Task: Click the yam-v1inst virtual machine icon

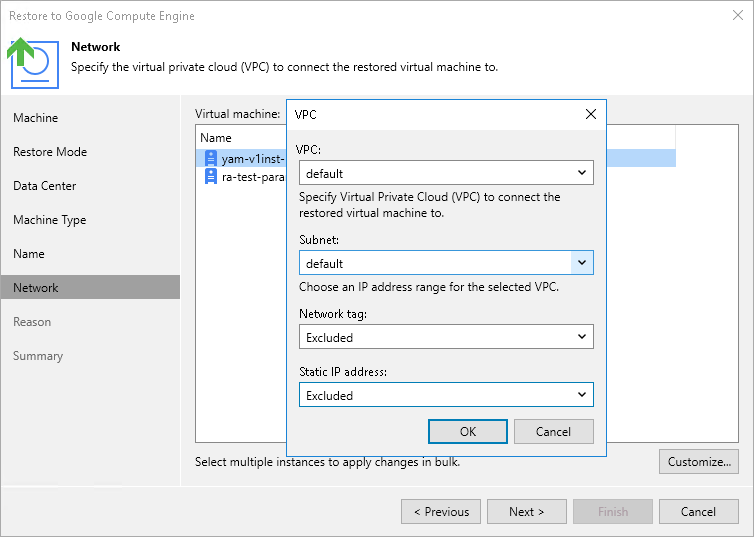Action: (x=211, y=158)
